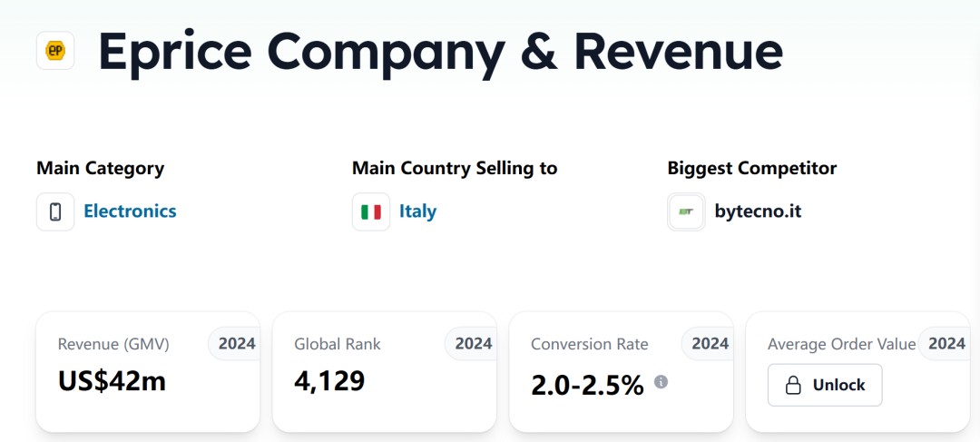The image size is (980, 442).
Task: Click the Eprice Company & Revenue heading
Action: coord(440,51)
